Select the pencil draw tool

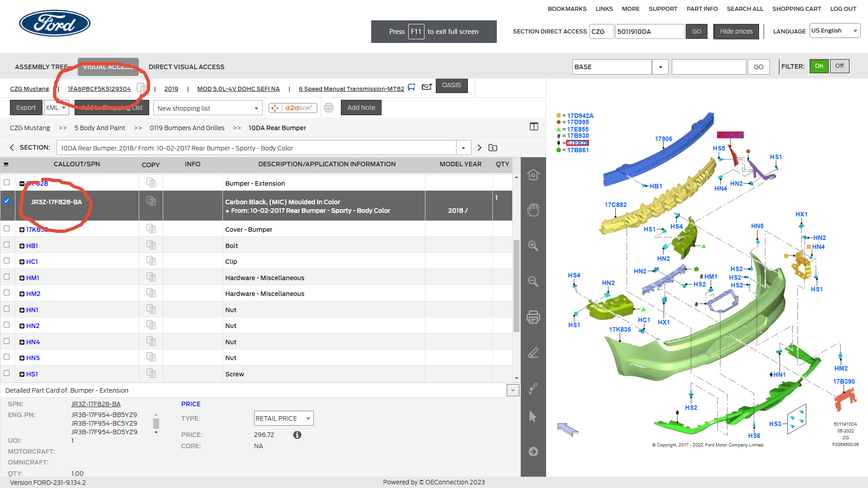click(533, 352)
